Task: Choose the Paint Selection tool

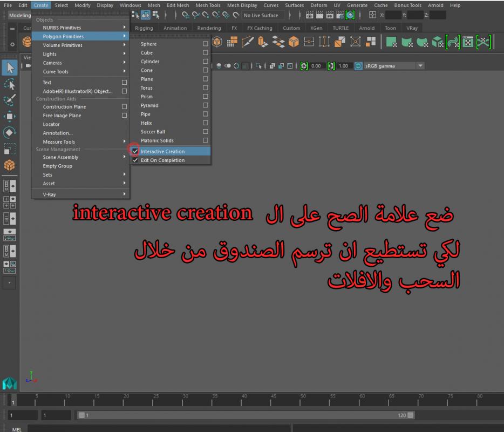Action: [10, 100]
